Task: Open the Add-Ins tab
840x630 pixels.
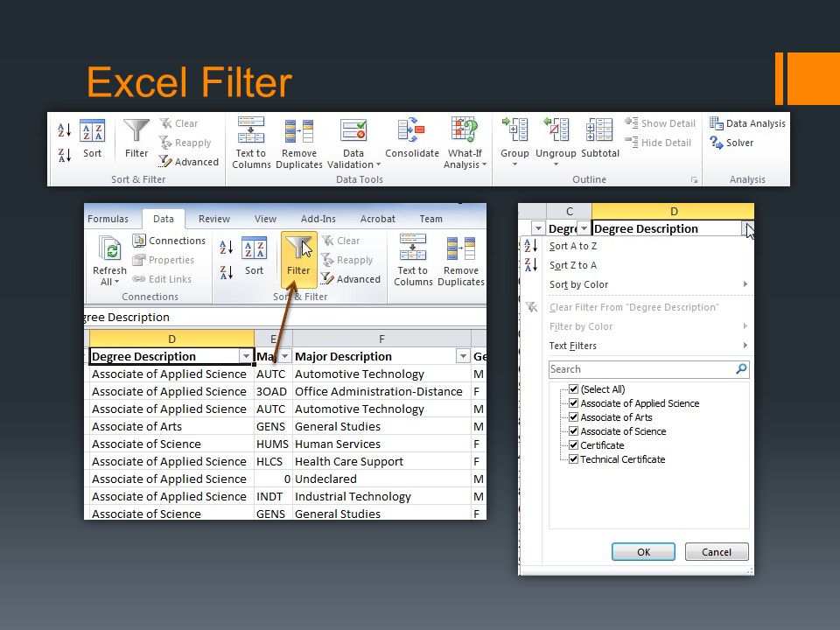Action: 318,219
